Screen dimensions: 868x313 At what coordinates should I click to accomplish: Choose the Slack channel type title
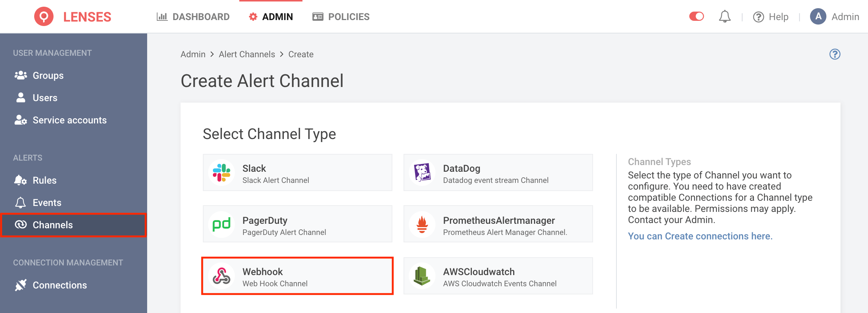254,168
